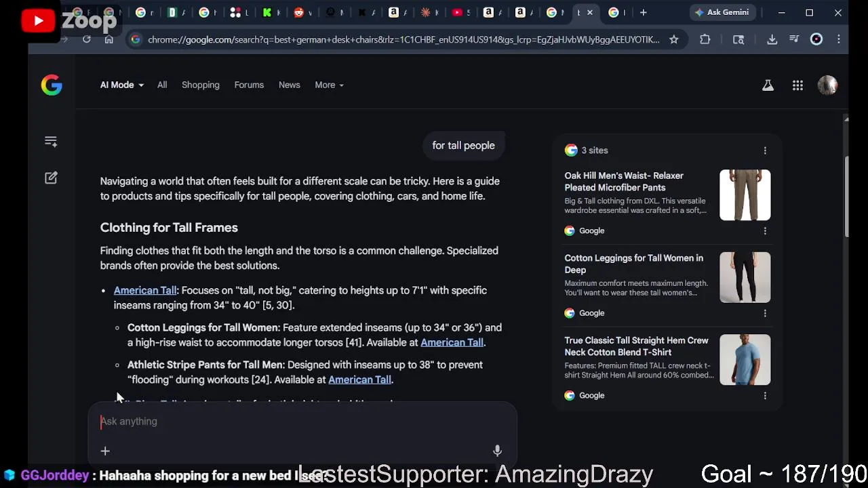Bookmark this page with the star icon
Screen dimensions: 868x488
point(673,39)
